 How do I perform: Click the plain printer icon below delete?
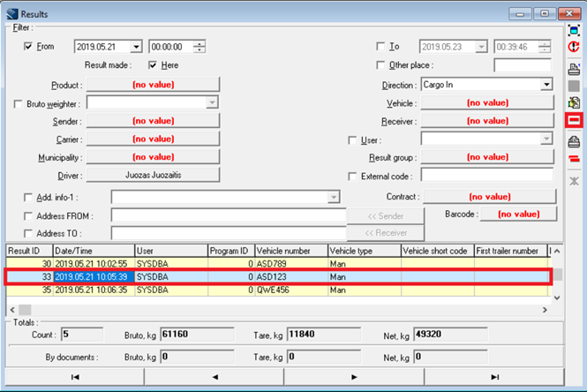[574, 141]
